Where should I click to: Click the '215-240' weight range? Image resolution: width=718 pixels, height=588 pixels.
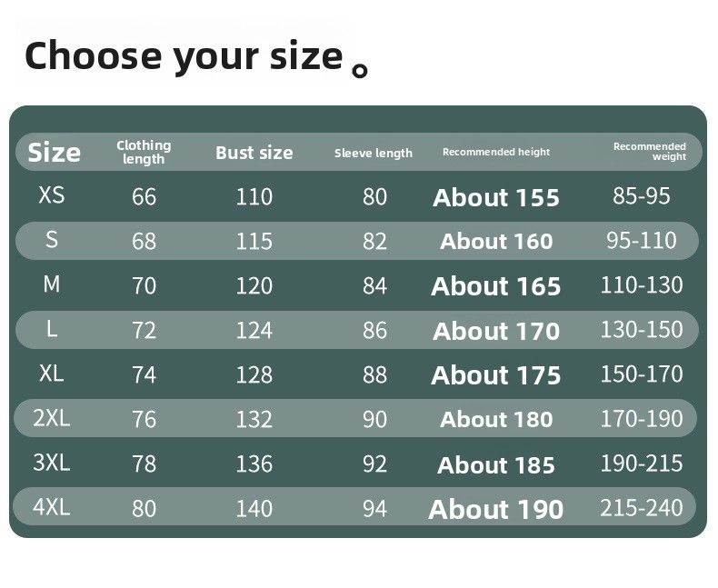tap(642, 507)
